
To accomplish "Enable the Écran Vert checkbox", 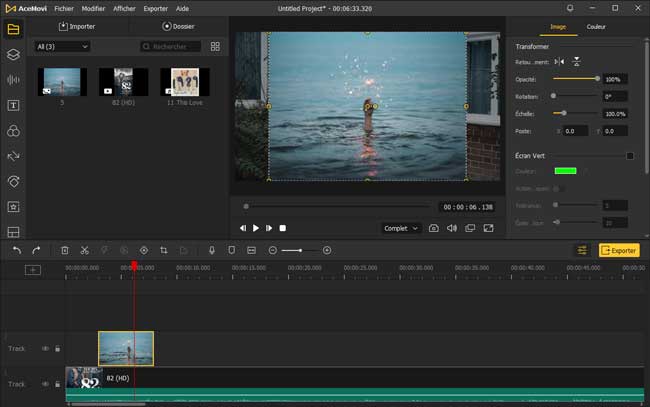I will (x=630, y=155).
